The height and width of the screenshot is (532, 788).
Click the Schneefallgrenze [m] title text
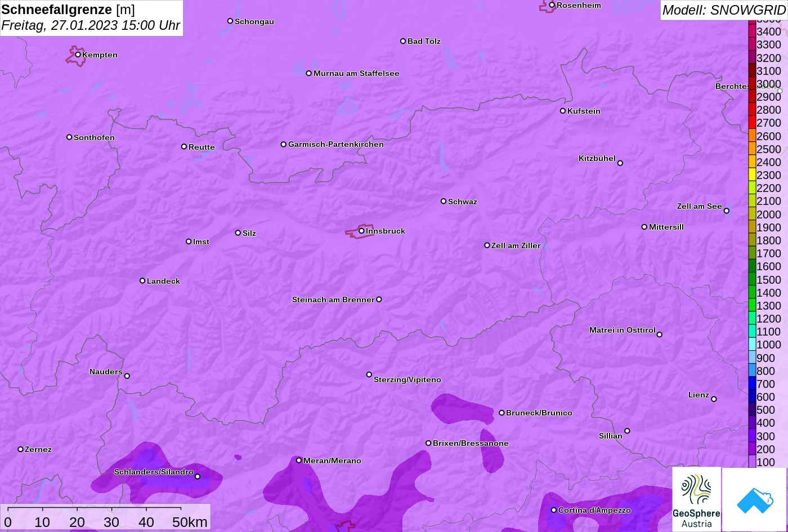pos(68,10)
